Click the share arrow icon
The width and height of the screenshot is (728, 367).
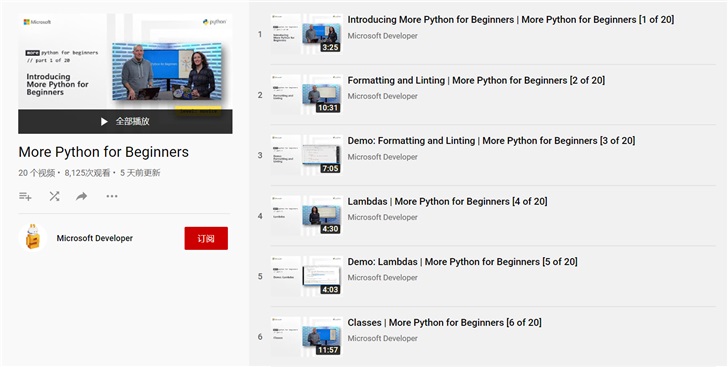click(x=82, y=197)
